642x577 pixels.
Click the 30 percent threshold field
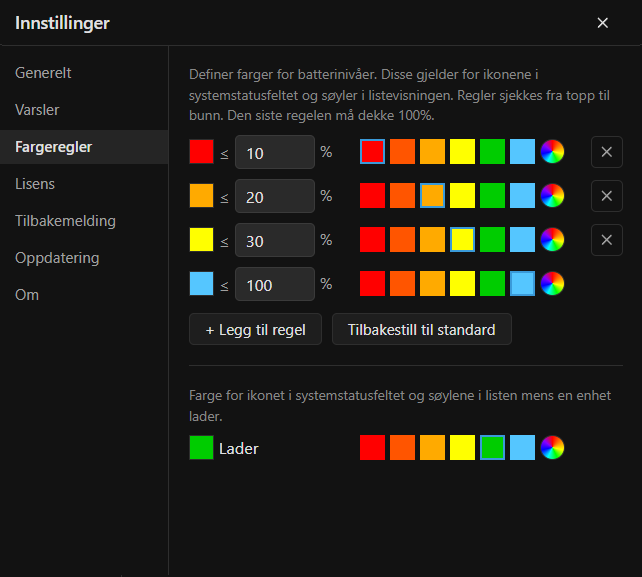[275, 240]
